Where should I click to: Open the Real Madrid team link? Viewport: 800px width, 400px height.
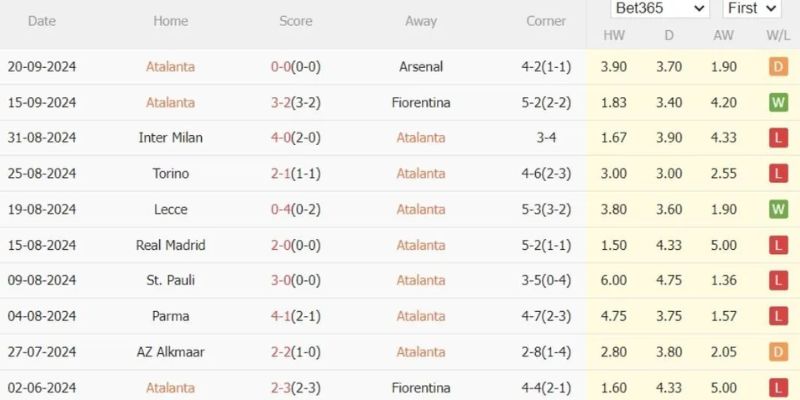[x=170, y=245]
